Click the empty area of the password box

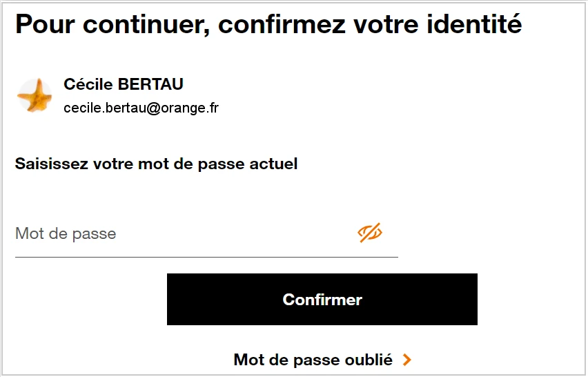pos(235,233)
